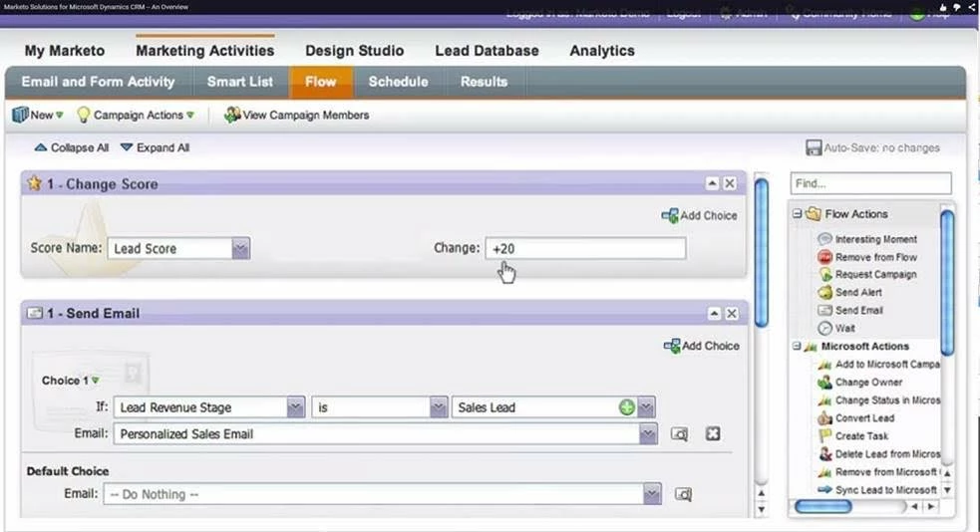Select Change Owner action
Image resolution: width=980 pixels, height=532 pixels.
click(860, 383)
